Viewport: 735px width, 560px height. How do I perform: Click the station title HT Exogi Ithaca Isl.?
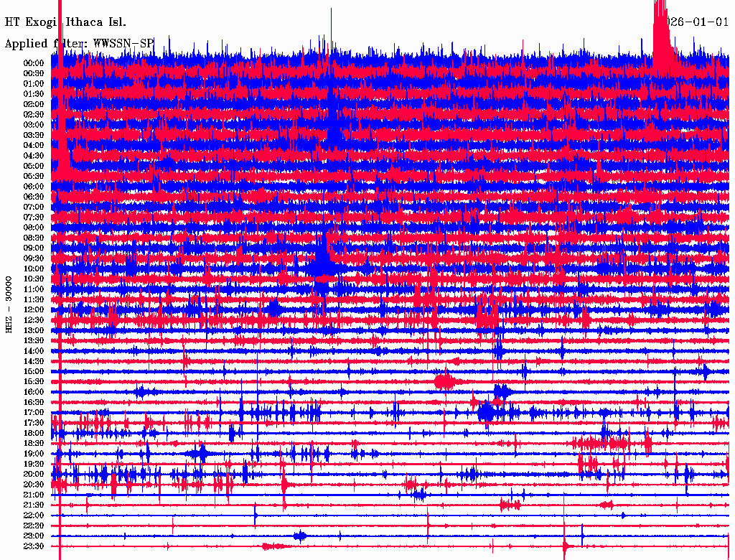tap(65, 22)
